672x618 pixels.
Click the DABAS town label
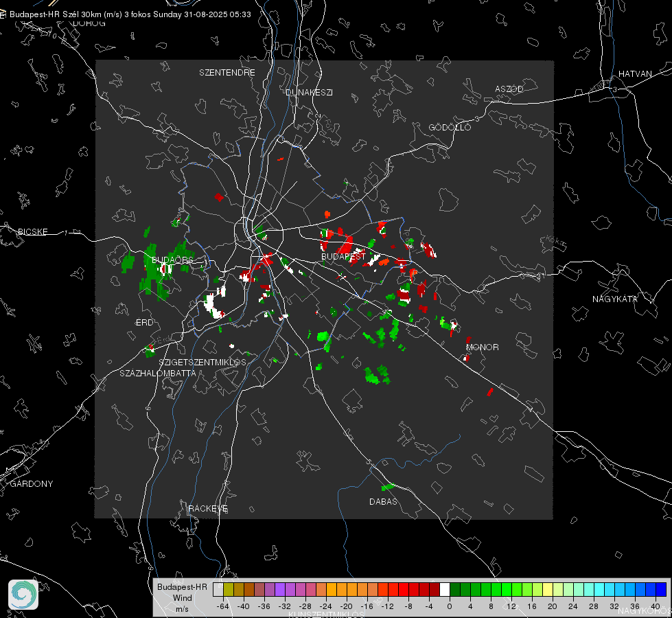pyautogui.click(x=384, y=501)
